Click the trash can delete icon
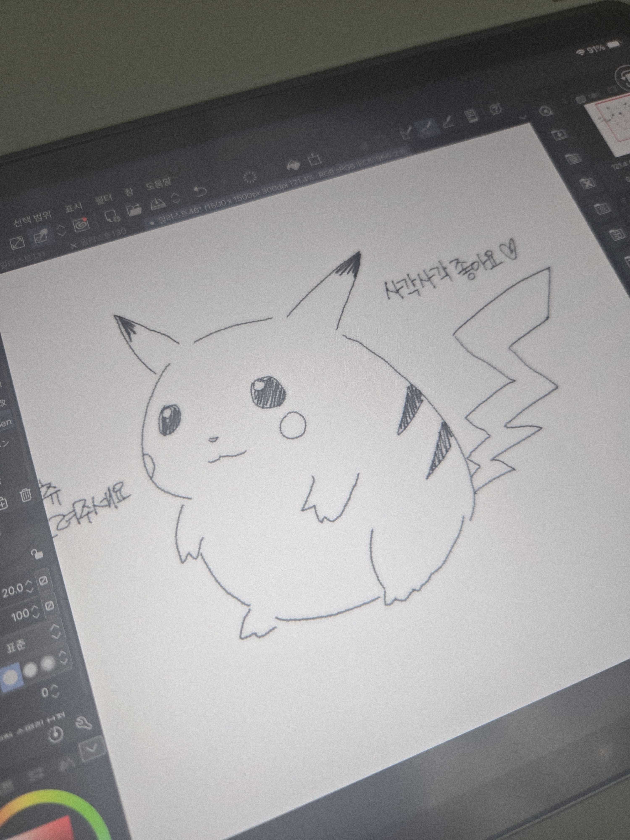 coord(26,495)
